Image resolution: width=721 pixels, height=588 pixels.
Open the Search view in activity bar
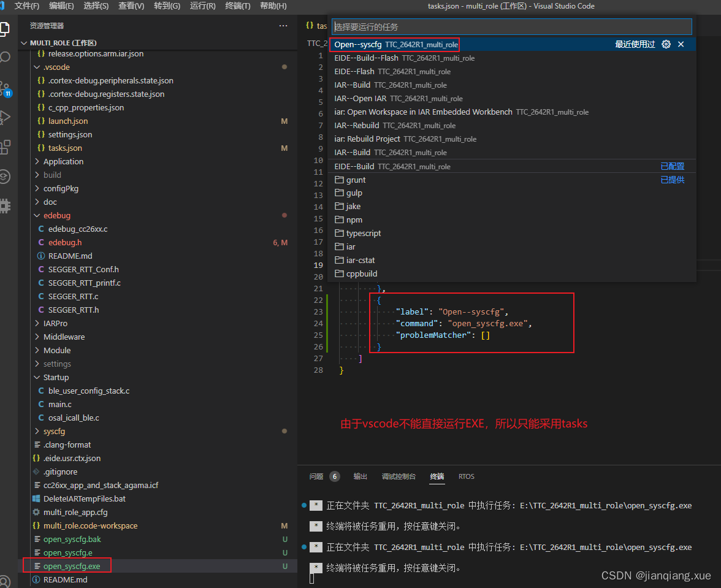tap(5, 58)
